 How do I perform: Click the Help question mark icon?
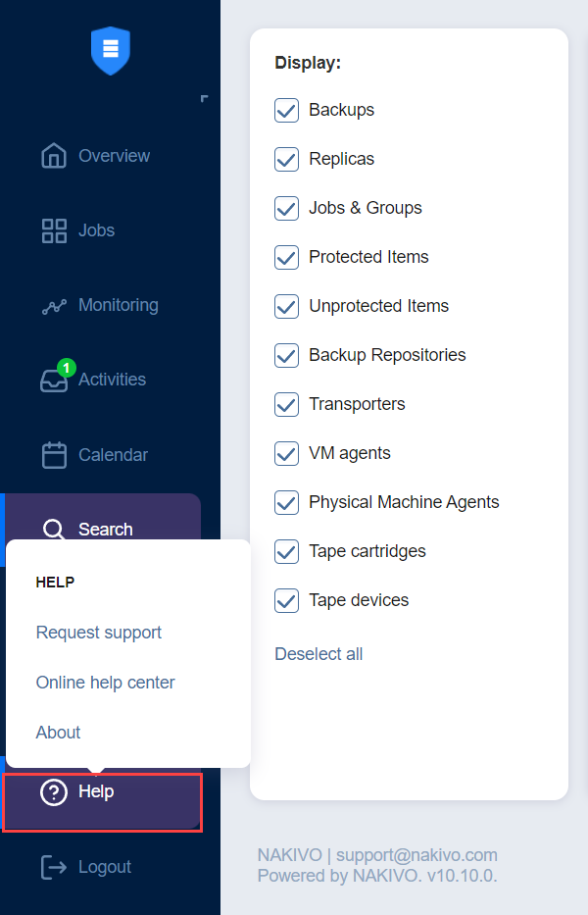pos(54,791)
